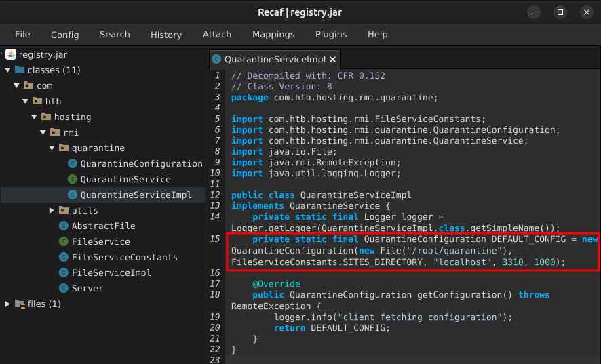Click the quarantine package folder icon
The height and width of the screenshot is (364, 601).
64,148
